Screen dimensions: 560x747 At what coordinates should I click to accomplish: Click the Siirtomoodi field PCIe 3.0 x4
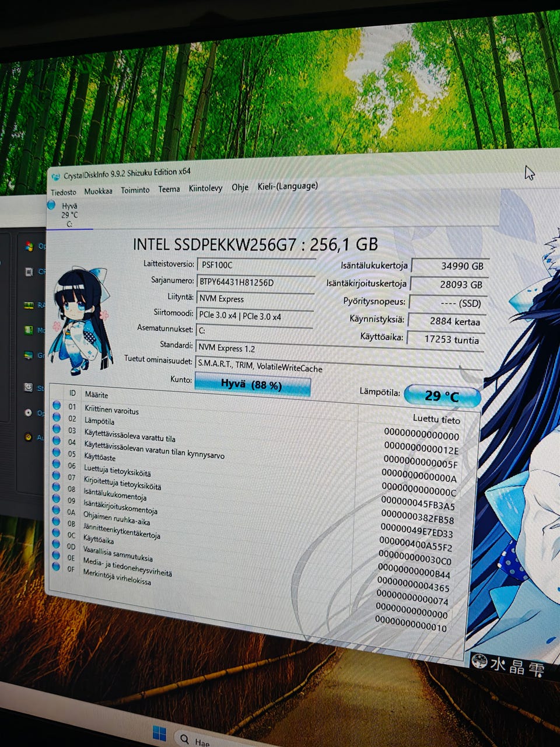[x=255, y=316]
